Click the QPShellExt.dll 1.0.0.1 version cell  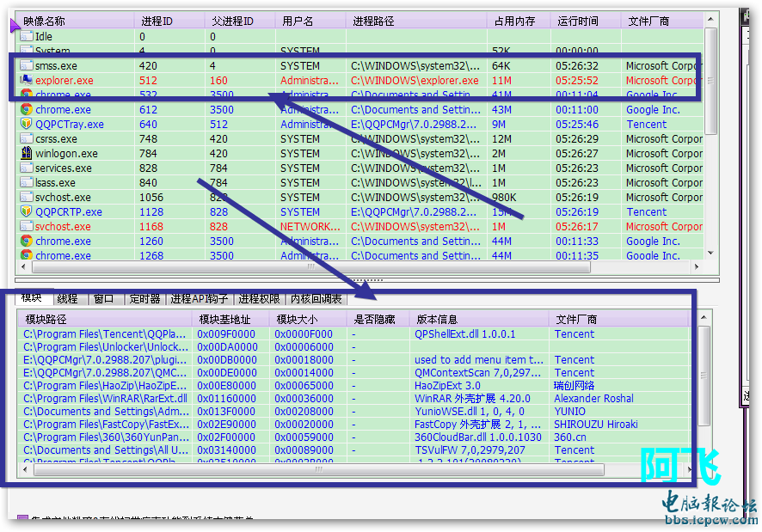464,333
